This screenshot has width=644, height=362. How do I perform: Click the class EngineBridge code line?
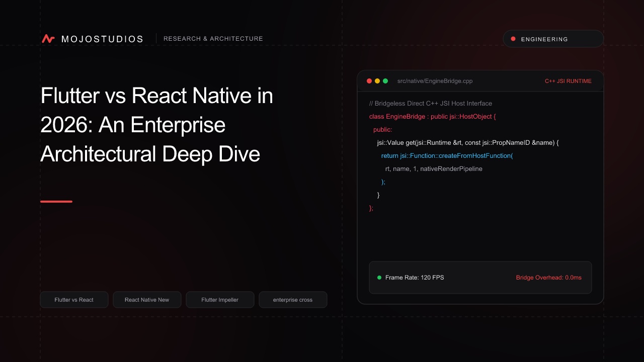pyautogui.click(x=433, y=117)
